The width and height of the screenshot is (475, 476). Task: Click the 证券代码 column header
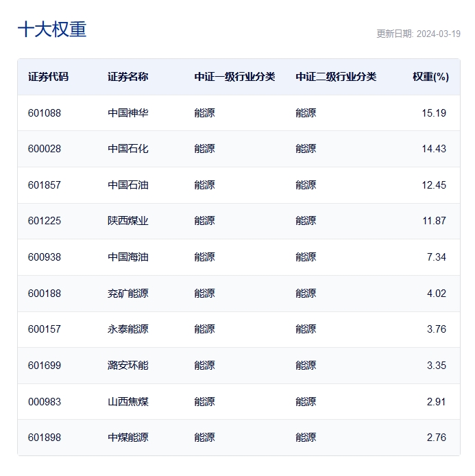tap(48, 77)
